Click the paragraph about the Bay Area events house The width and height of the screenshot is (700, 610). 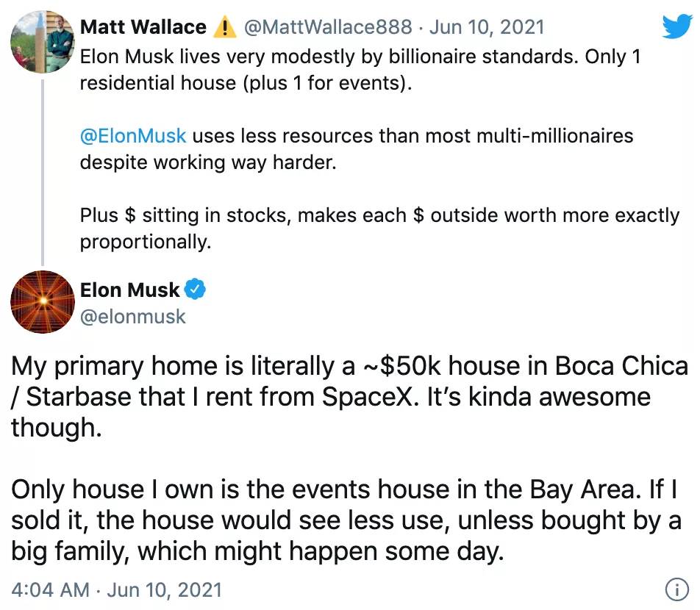(x=346, y=520)
